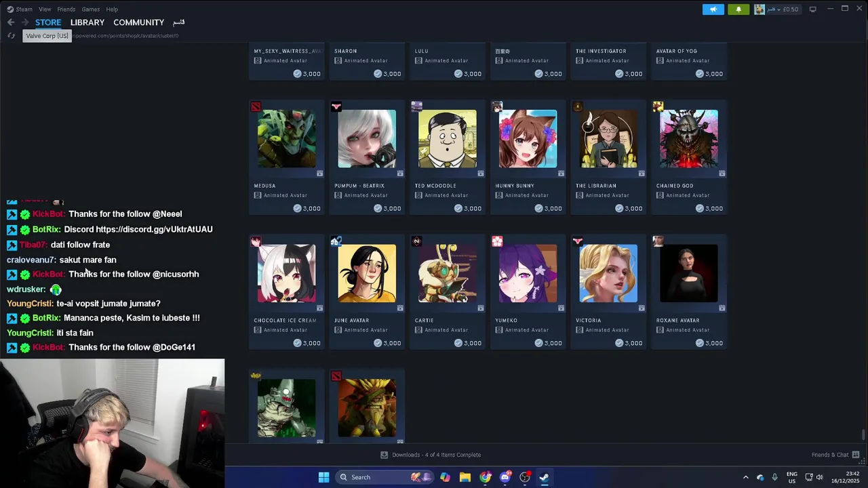
Task: Open the Friends & Chat panel
Action: 835,455
